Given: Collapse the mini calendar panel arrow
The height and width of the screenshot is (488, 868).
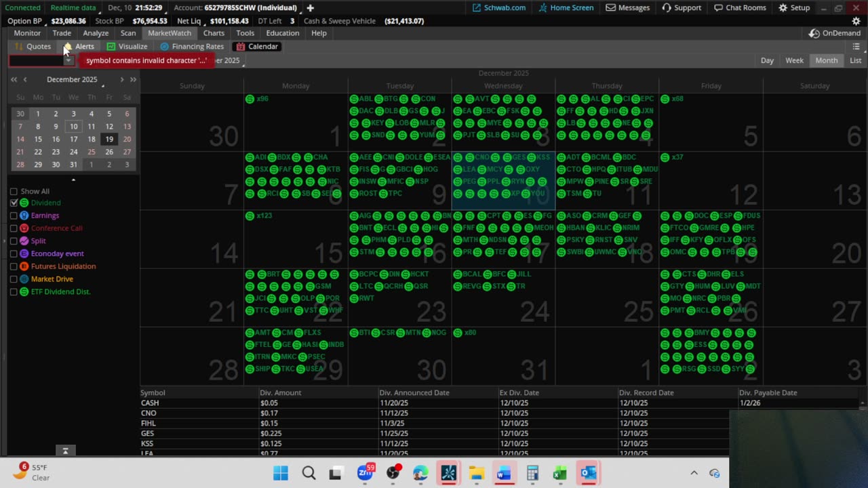Looking at the screenshot, I should [73, 180].
